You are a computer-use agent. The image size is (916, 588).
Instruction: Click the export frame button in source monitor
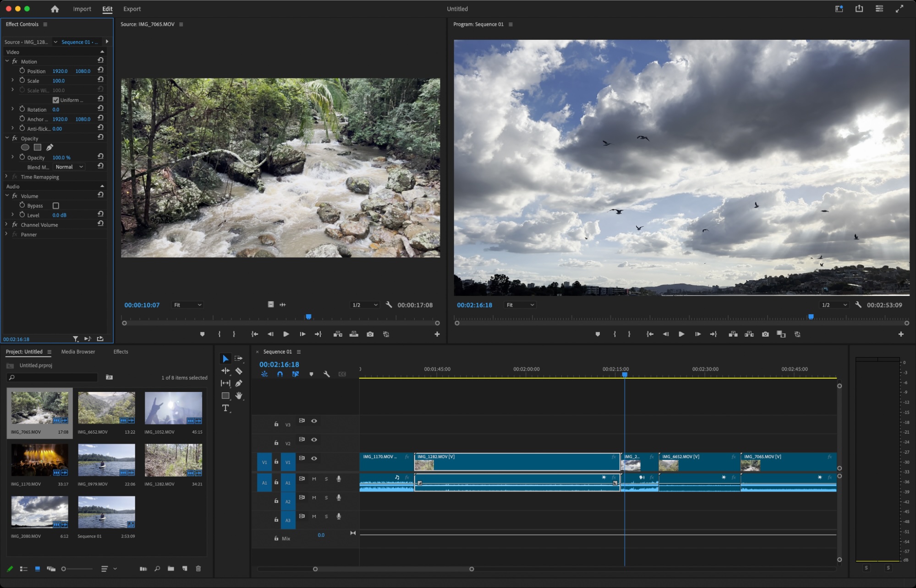(x=369, y=334)
